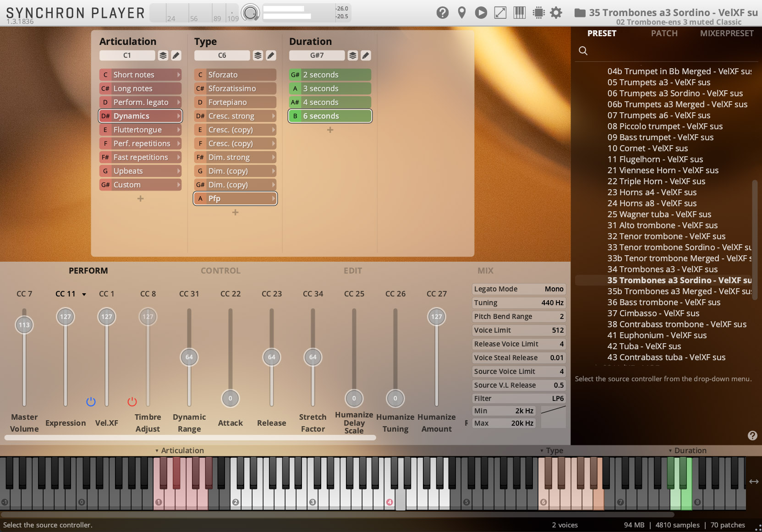
Task: Open the CC 11 controller dropdown arrow
Action: [x=84, y=294]
